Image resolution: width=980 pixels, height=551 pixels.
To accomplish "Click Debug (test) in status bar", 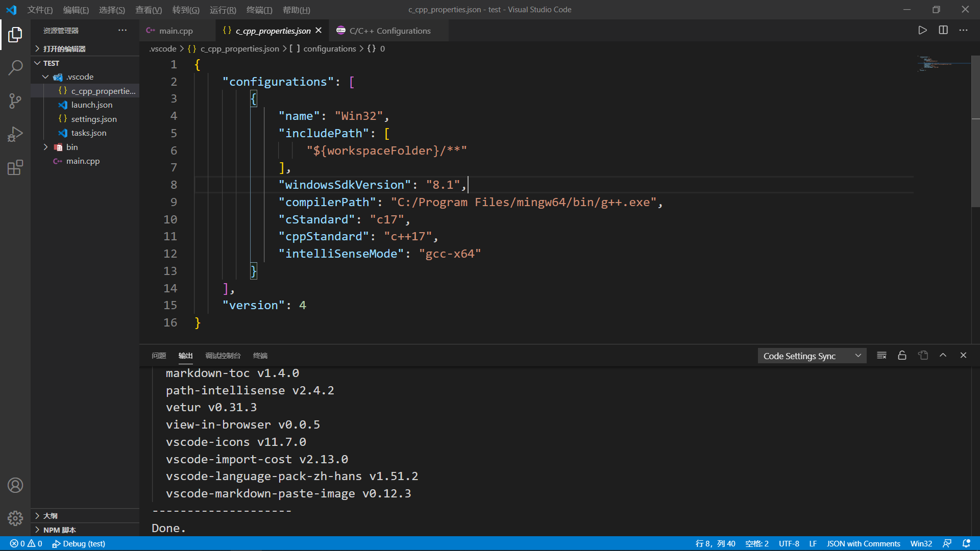I will click(x=79, y=544).
